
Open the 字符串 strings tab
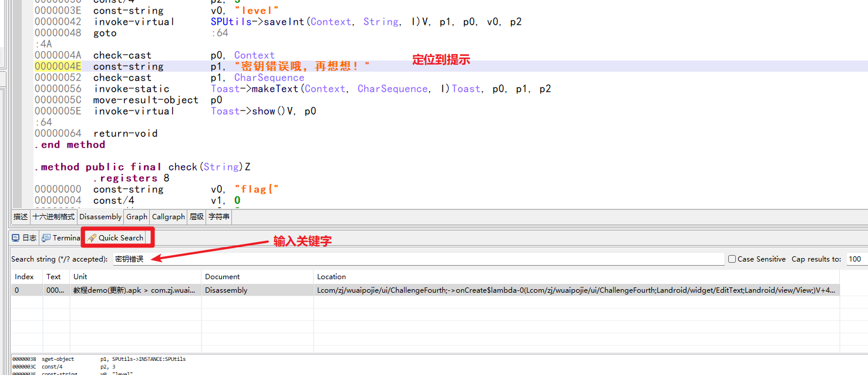tap(219, 217)
